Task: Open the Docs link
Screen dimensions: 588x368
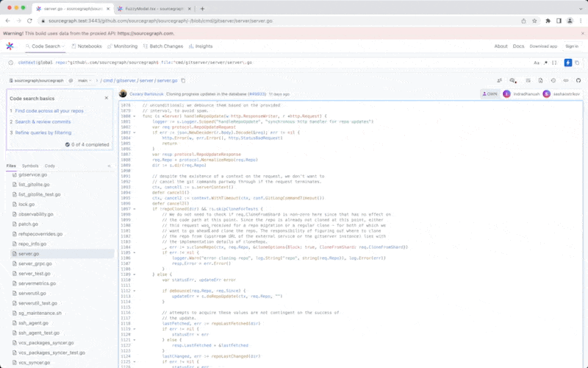Action: pos(518,46)
